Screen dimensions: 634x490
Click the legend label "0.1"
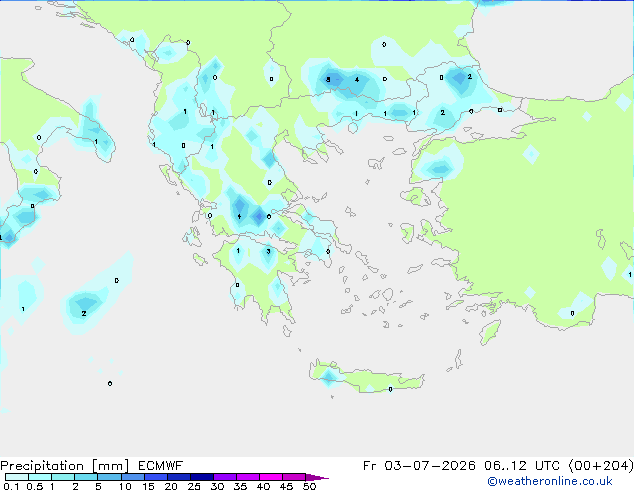[x=11, y=486]
